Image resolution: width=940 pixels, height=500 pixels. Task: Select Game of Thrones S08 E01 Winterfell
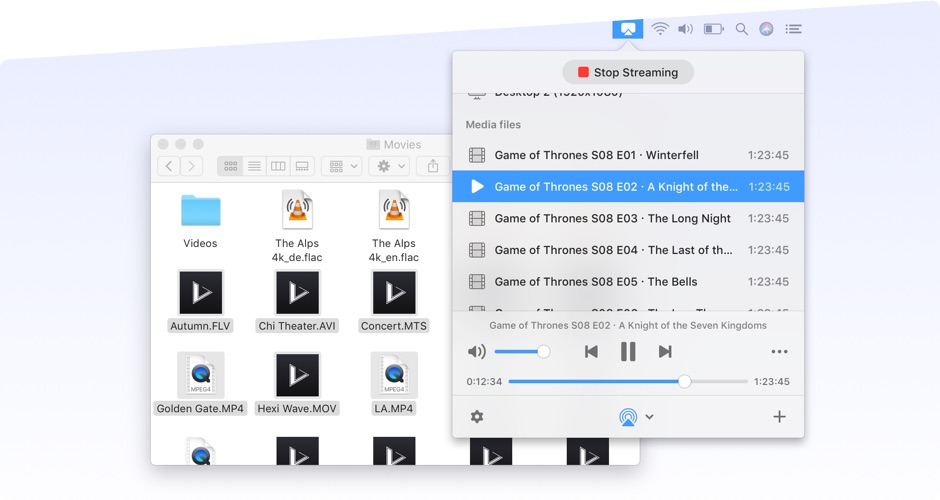click(x=628, y=155)
